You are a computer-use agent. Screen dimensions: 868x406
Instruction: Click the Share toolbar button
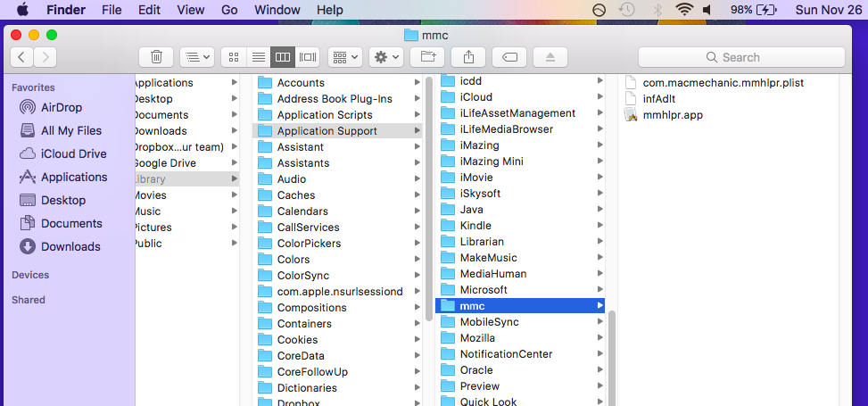[469, 57]
